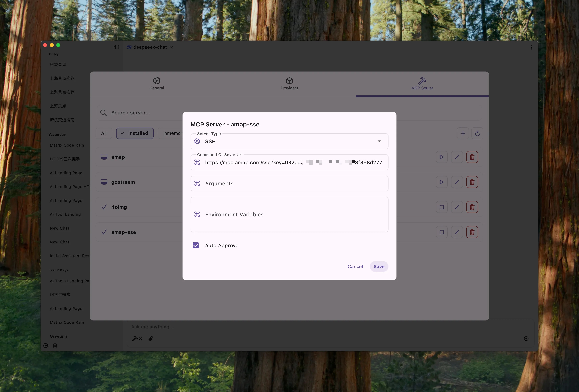Screen dimensions: 579x392
Task: Select the All filter chip
Action: tap(104, 133)
